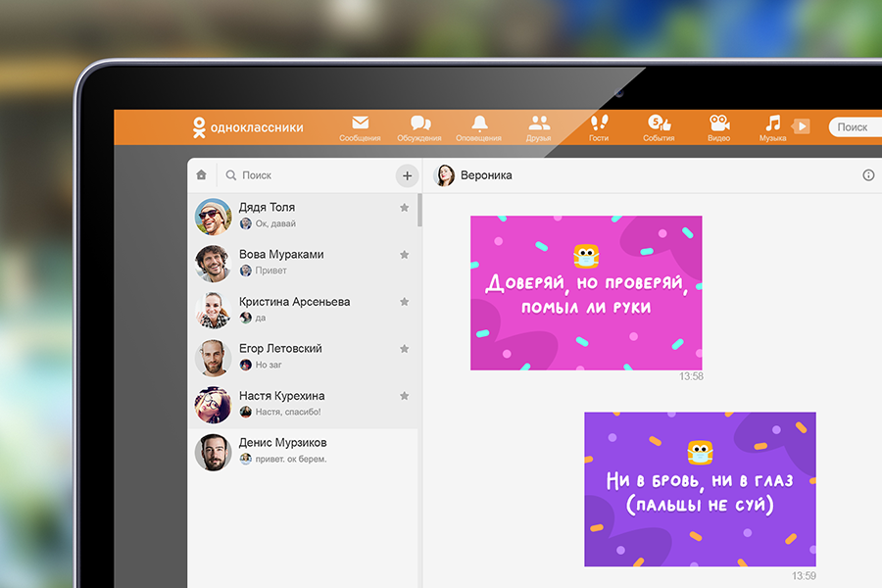Viewport: 882px width, 588px height.
Task: Open Гости footprints icon
Action: 599,122
